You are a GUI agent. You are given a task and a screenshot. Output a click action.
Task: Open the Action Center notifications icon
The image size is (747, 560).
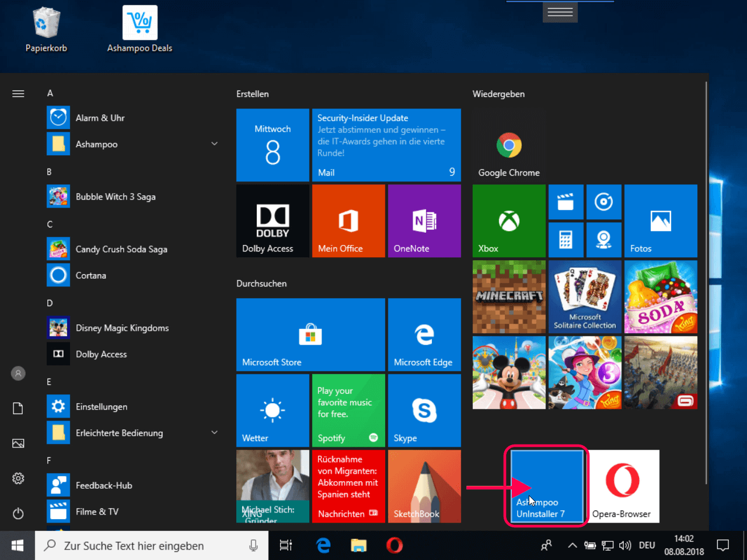[x=723, y=545]
